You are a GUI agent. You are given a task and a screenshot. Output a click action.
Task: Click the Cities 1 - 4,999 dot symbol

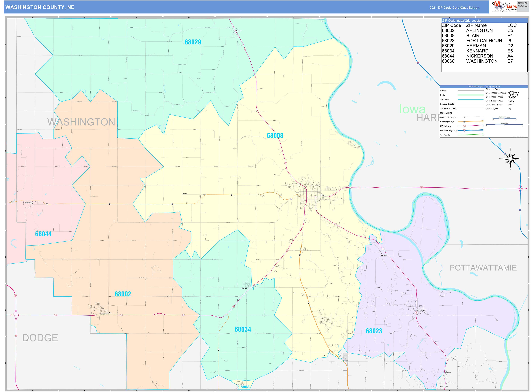pyautogui.click(x=509, y=109)
